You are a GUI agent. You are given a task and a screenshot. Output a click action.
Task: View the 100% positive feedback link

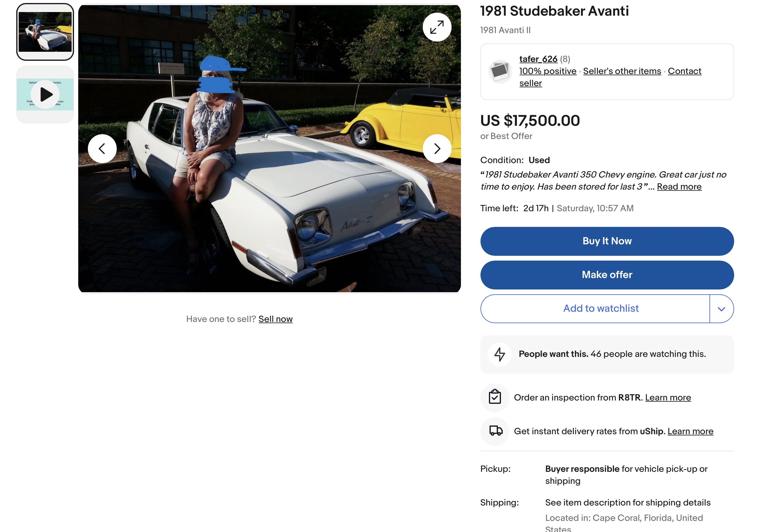coord(548,71)
